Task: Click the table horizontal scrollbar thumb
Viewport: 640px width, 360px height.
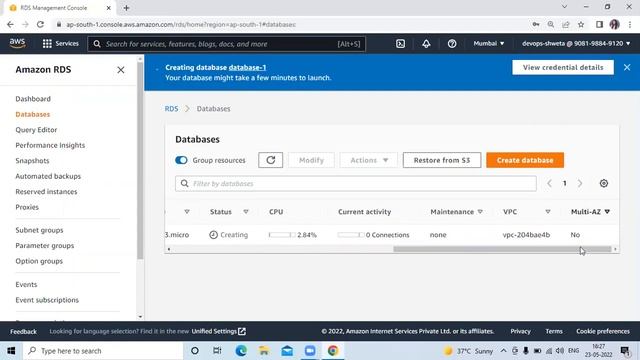Action: click(x=502, y=249)
